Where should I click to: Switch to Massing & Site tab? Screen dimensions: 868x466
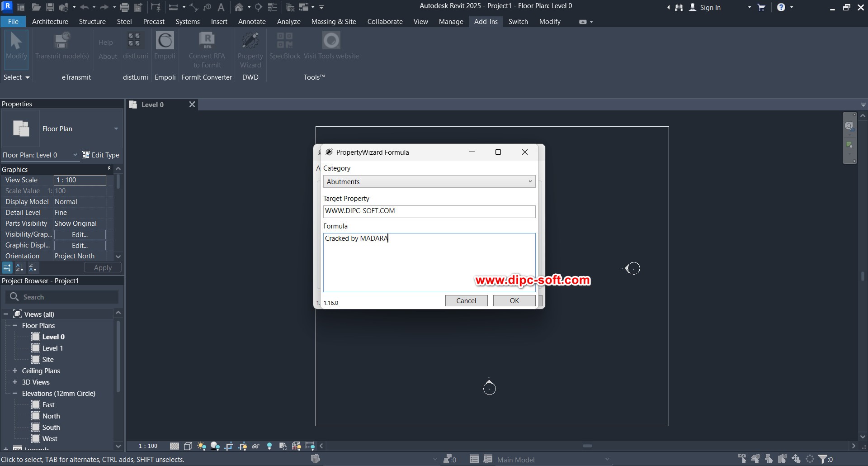334,21
